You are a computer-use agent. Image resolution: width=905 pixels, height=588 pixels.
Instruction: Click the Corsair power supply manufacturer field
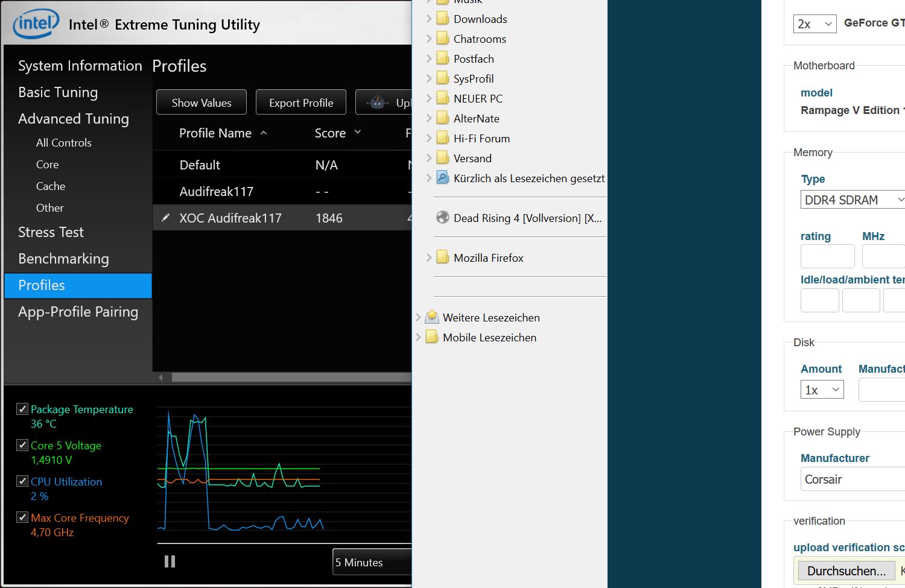[x=853, y=479]
